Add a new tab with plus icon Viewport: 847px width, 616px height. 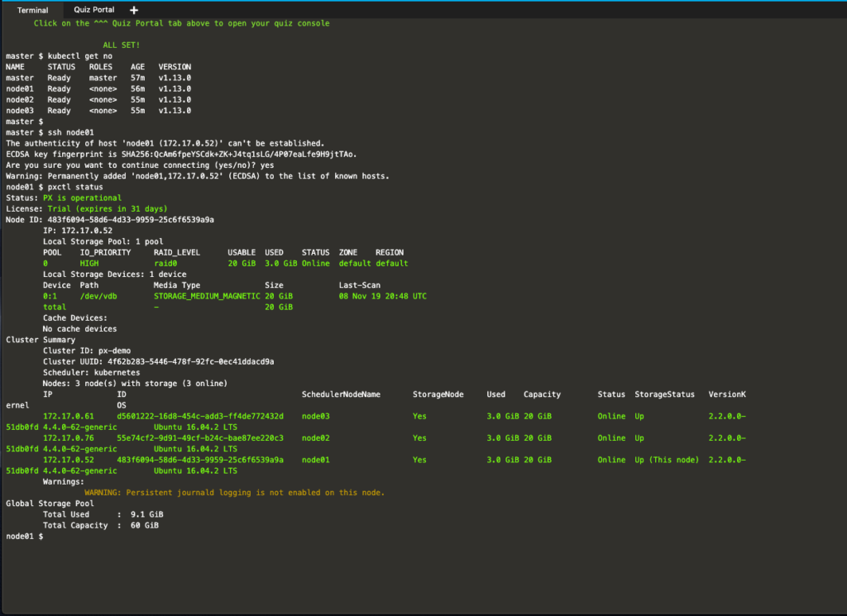click(x=134, y=10)
